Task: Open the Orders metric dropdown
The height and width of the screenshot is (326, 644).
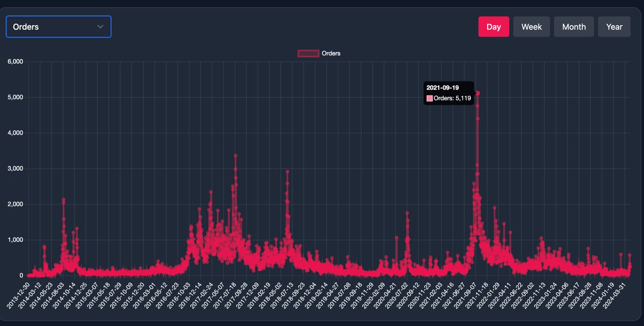Action: pos(58,27)
